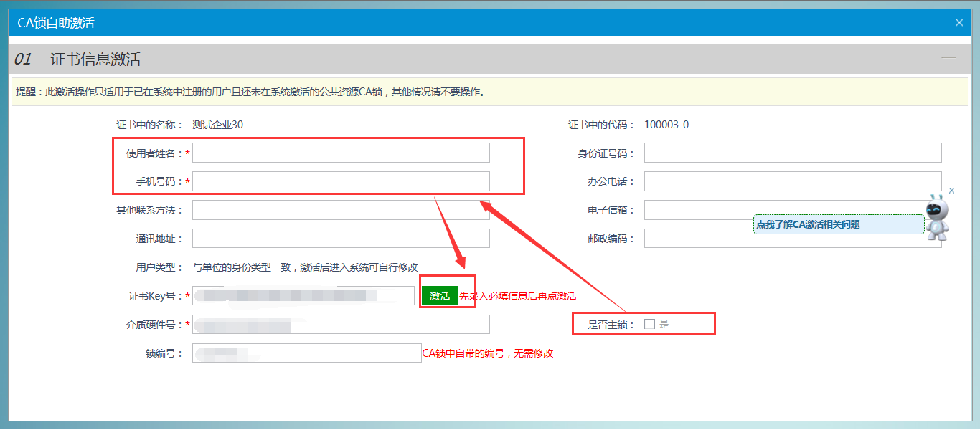
Task: Click the 身份证号码 input field
Action: (x=792, y=153)
